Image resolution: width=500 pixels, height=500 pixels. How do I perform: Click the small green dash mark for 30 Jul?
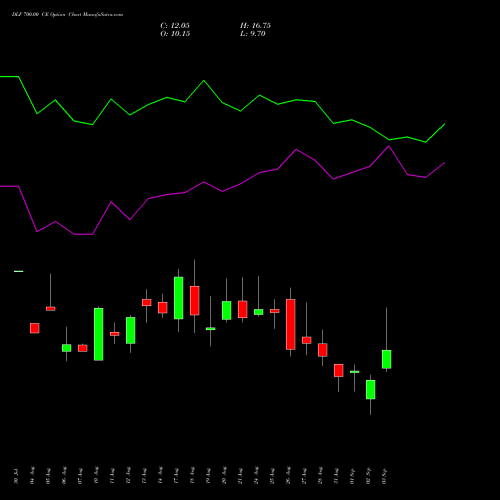[x=19, y=271]
